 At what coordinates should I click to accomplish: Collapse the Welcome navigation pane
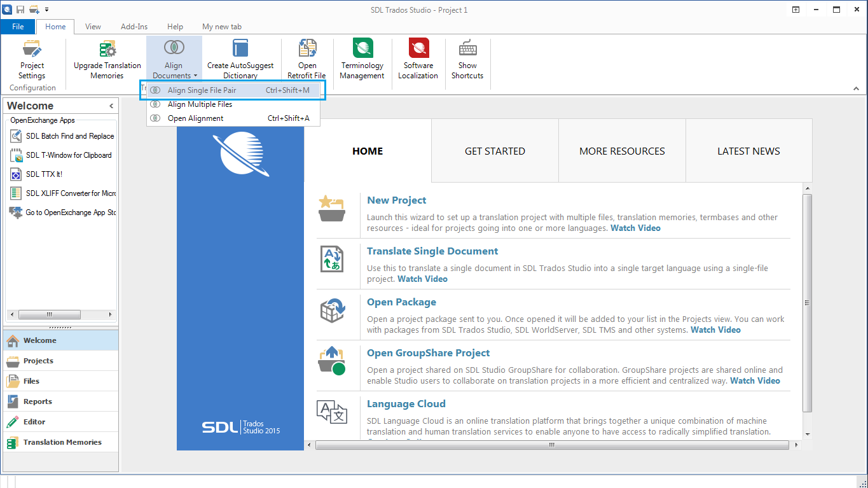coord(111,106)
